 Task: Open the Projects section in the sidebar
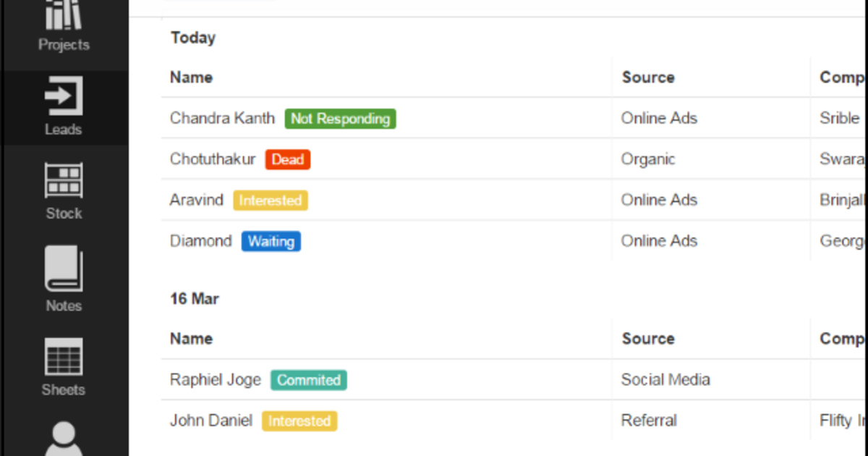pyautogui.click(x=64, y=25)
